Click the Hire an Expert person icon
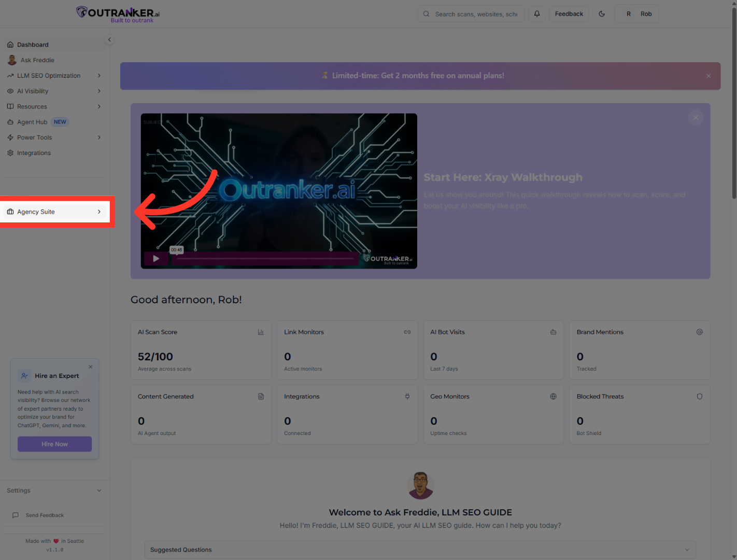The height and width of the screenshot is (560, 737). coord(24,375)
